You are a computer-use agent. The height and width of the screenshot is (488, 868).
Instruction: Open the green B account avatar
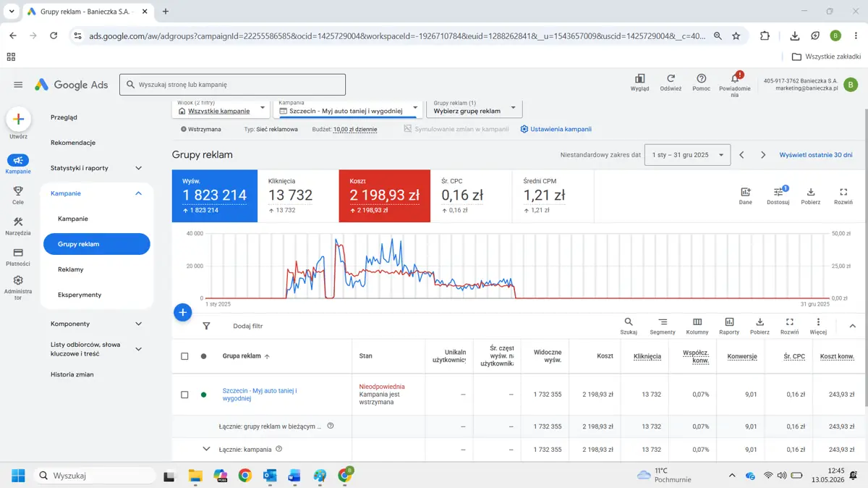tap(851, 85)
